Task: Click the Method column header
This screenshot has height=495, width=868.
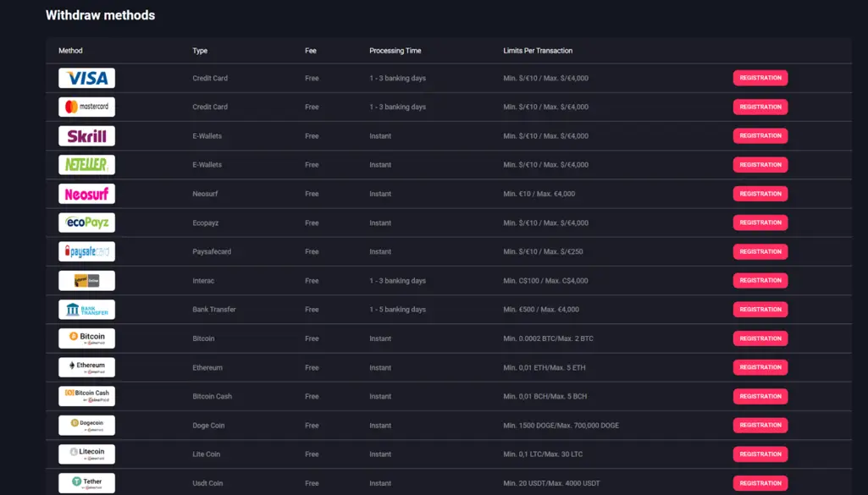Action: [70, 50]
